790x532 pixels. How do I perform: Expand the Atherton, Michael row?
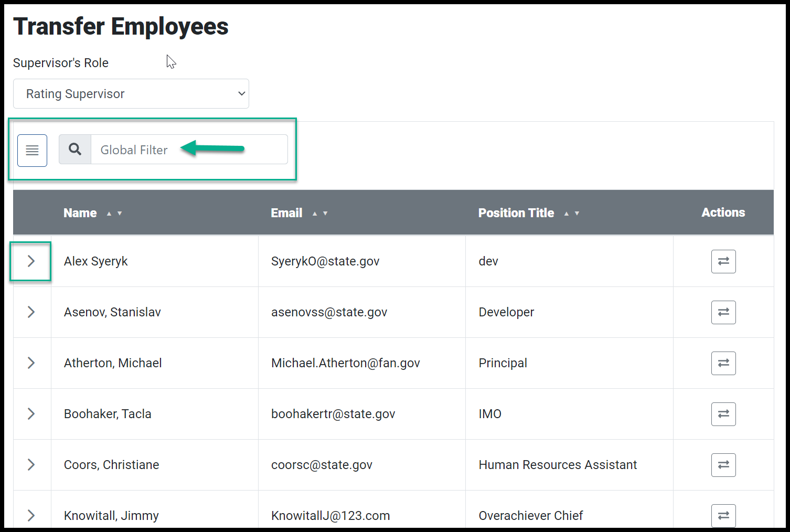(31, 363)
